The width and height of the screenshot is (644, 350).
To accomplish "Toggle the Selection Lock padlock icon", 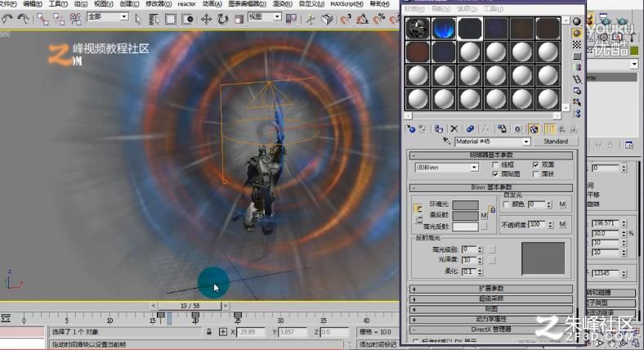I will [209, 332].
